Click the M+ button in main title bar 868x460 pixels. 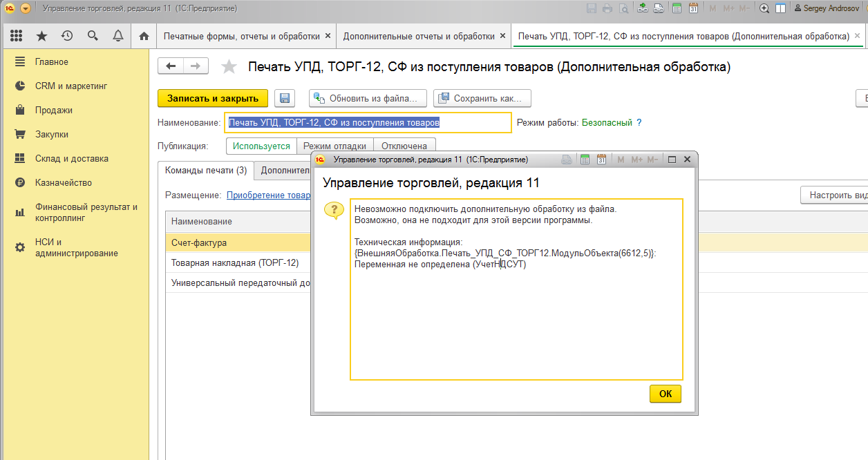[x=728, y=8]
